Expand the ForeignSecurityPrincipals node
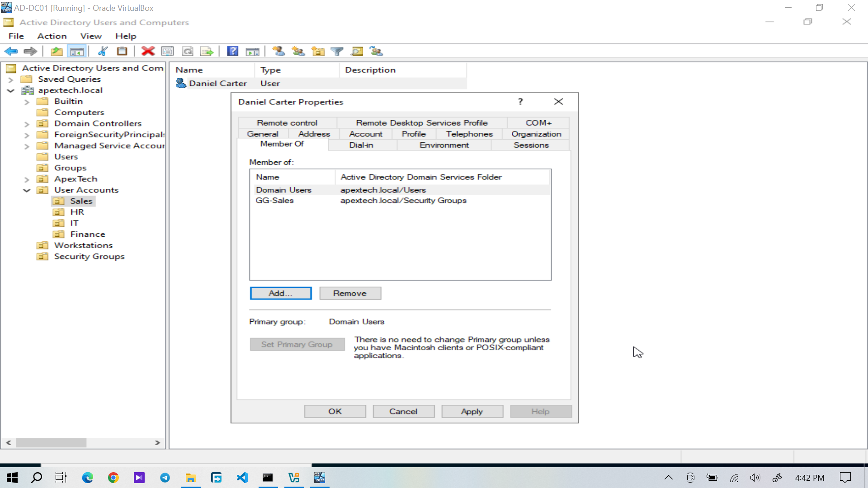Screen dimensions: 868x488 tap(27, 135)
